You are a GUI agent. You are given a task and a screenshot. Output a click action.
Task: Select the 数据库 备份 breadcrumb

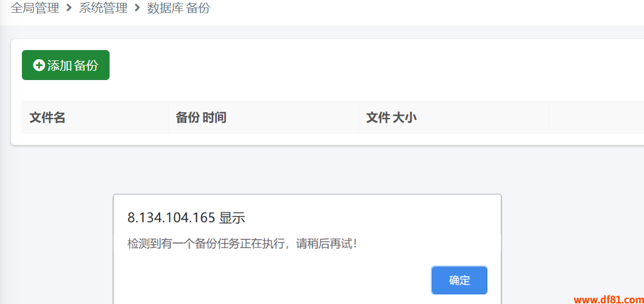point(179,8)
